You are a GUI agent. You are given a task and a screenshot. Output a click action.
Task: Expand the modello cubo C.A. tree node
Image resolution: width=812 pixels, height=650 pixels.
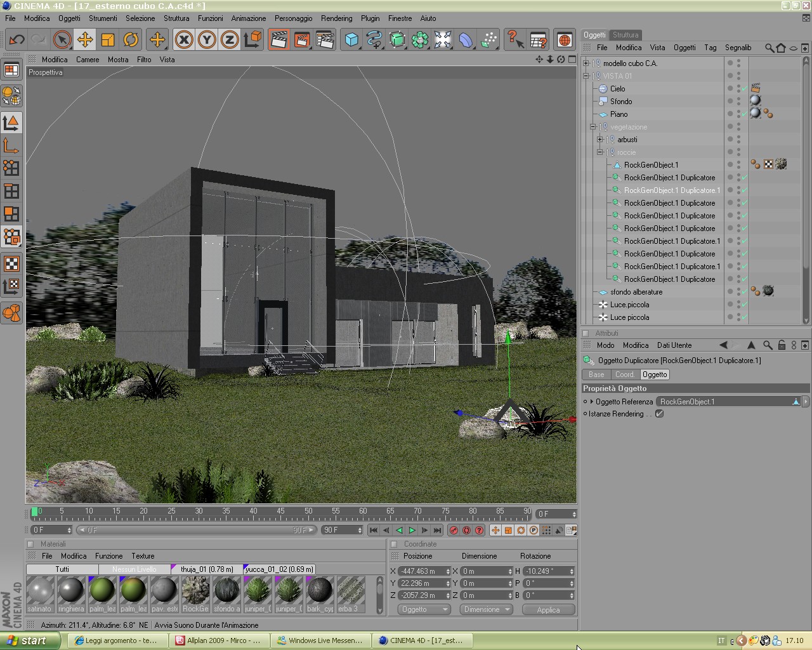click(x=586, y=63)
